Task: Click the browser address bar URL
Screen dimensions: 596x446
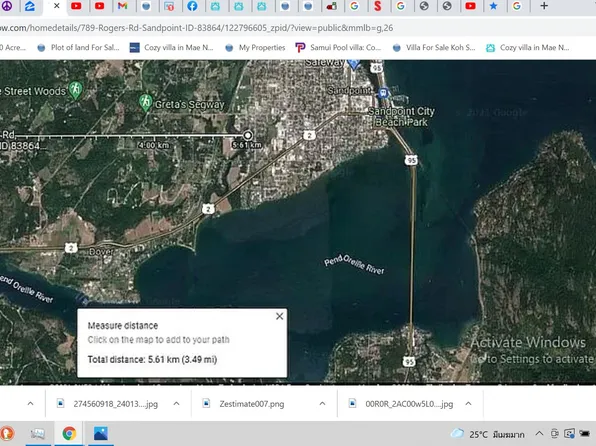Action: [x=197, y=28]
